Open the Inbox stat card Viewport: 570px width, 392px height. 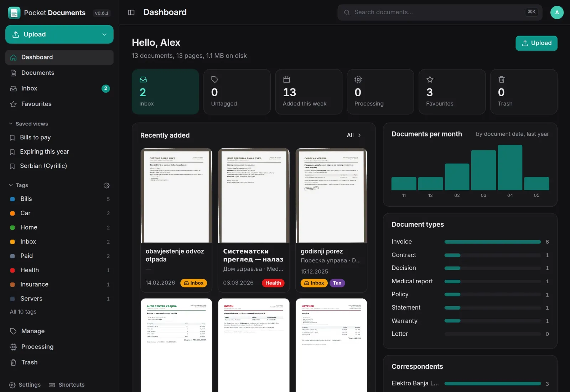tap(165, 92)
